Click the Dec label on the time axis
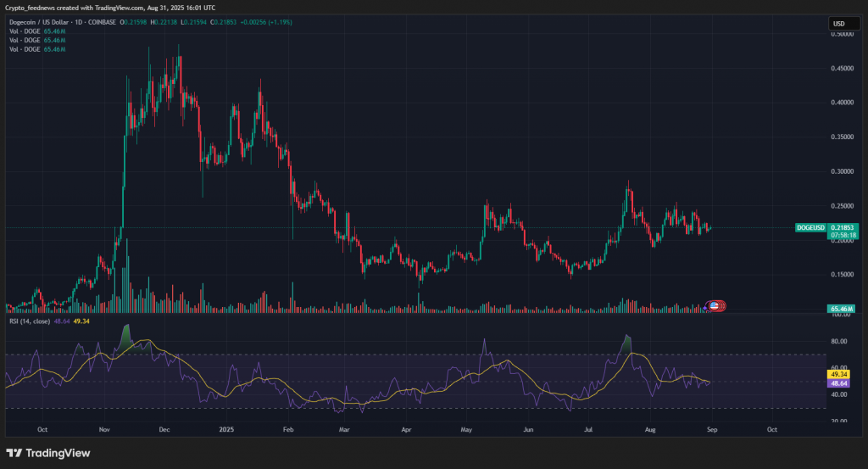Image resolution: width=868 pixels, height=469 pixels. 164,430
